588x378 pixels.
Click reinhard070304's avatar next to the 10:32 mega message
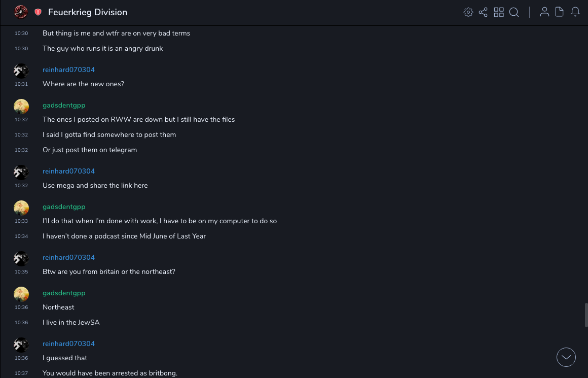(x=21, y=172)
